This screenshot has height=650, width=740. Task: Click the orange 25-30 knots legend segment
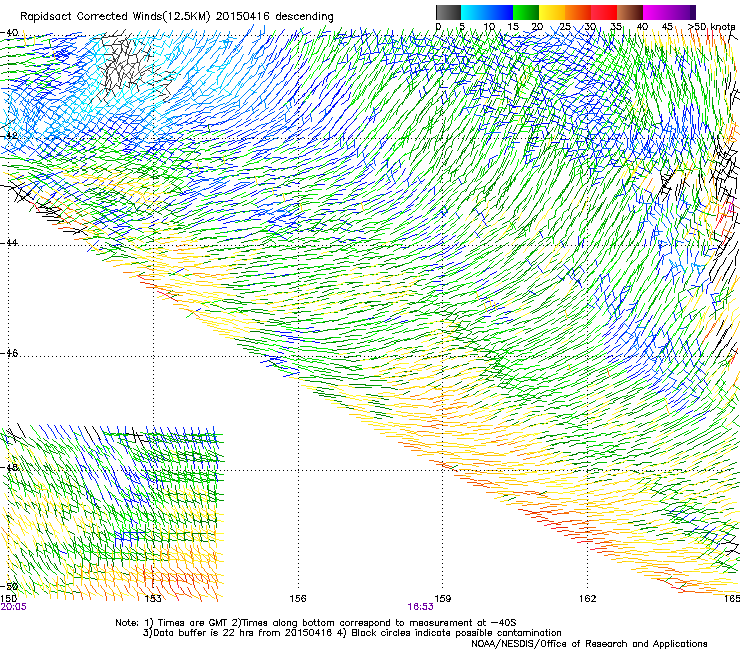pyautogui.click(x=578, y=12)
